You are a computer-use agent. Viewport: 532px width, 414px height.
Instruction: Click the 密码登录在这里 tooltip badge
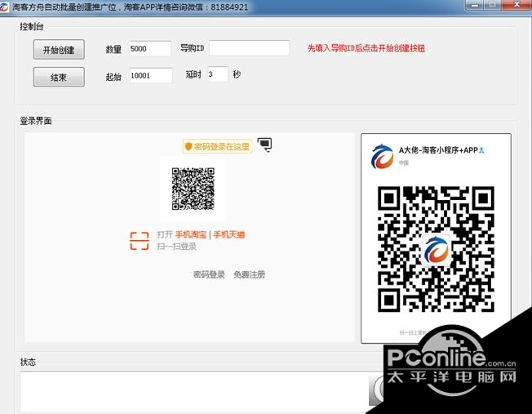[217, 146]
